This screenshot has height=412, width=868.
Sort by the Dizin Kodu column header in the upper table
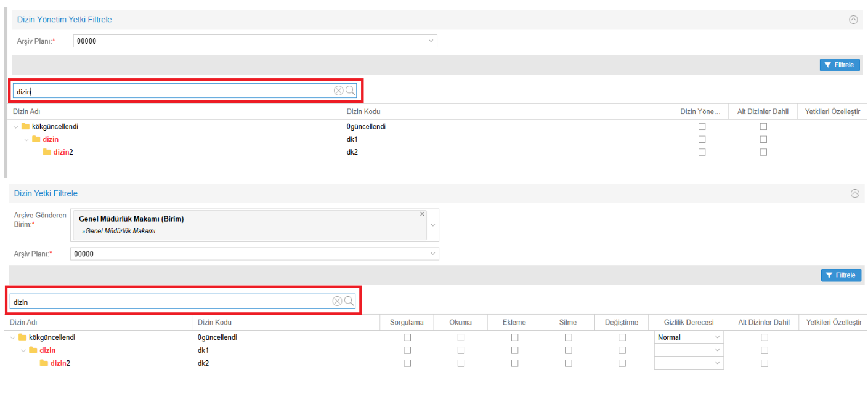pyautogui.click(x=363, y=111)
